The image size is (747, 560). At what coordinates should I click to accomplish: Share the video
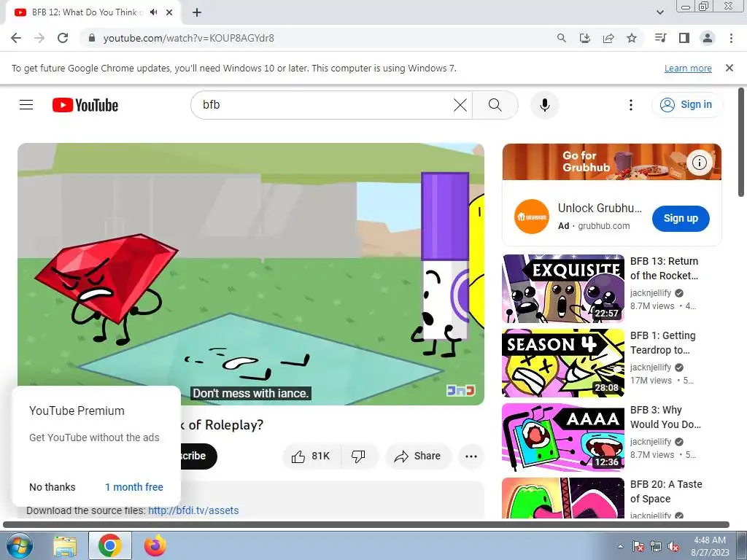click(x=417, y=456)
